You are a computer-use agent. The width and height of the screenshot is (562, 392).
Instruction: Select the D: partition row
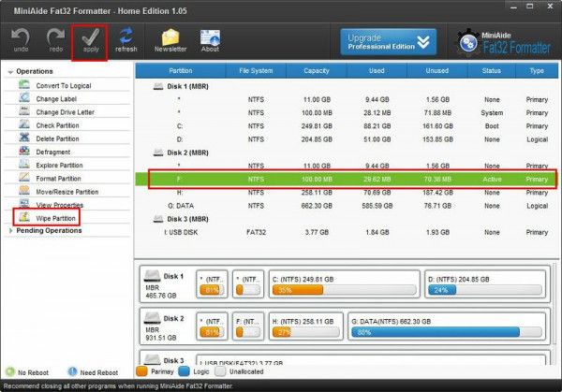click(347, 139)
